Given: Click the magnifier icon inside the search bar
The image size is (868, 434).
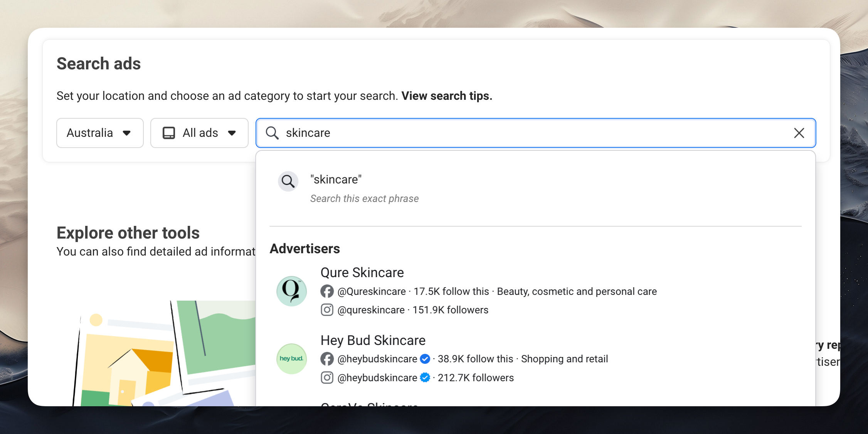Looking at the screenshot, I should pyautogui.click(x=272, y=133).
